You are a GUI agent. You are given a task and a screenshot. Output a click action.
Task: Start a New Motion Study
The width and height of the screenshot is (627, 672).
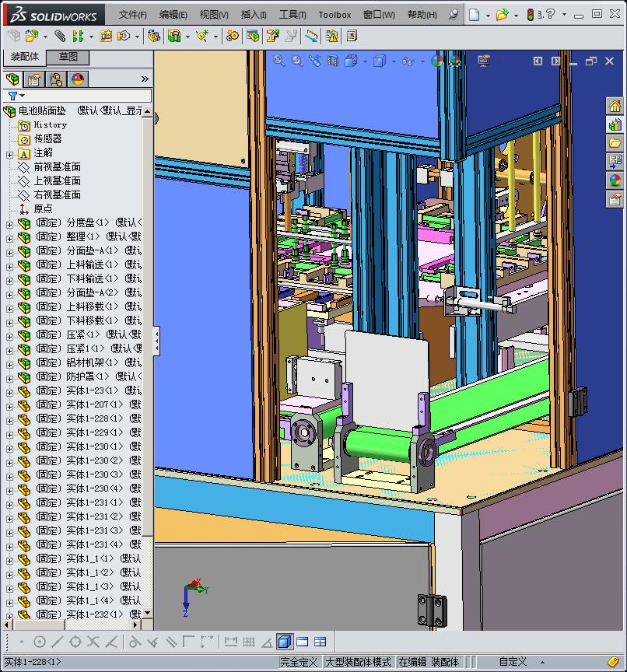233,37
